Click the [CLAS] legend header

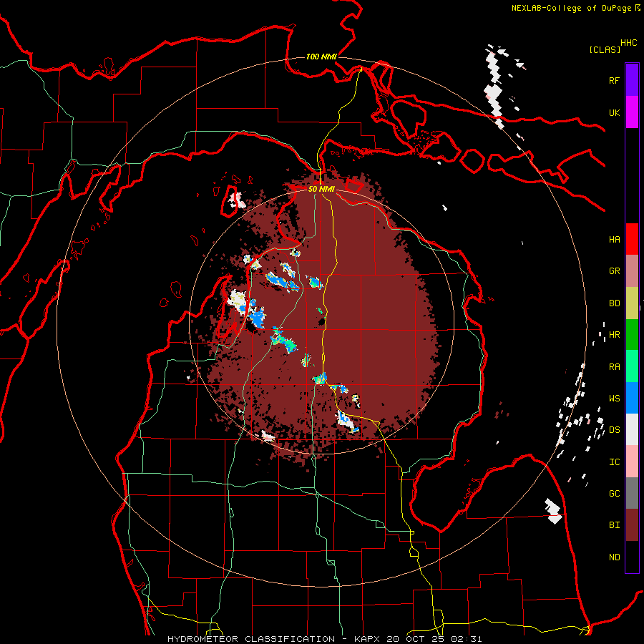tap(605, 49)
